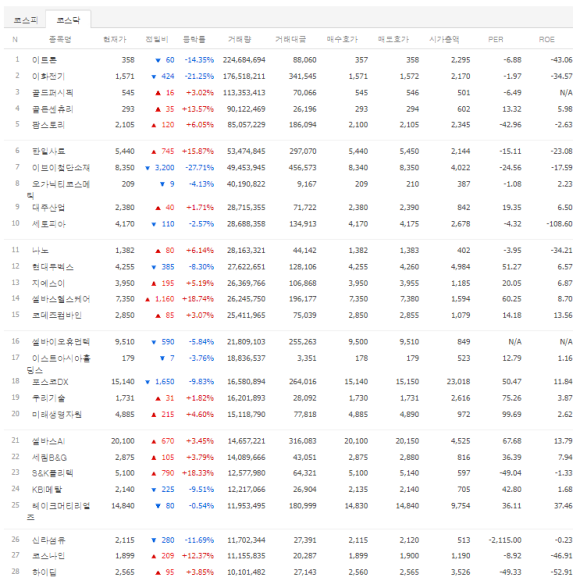Screen dimensions: 580x581
Task: Open stock 골드퍼시픽 in row 3
Action: point(52,93)
